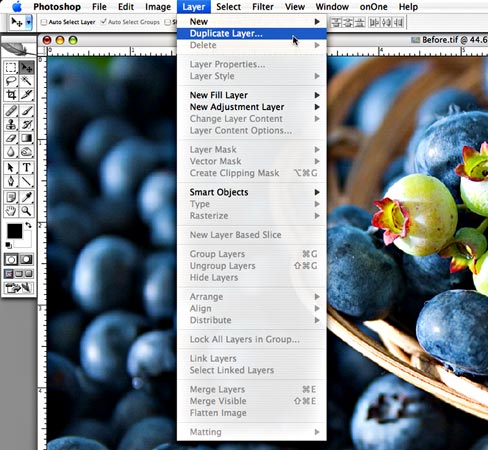Select the Slice tool
Image resolution: width=488 pixels, height=450 pixels.
26,95
